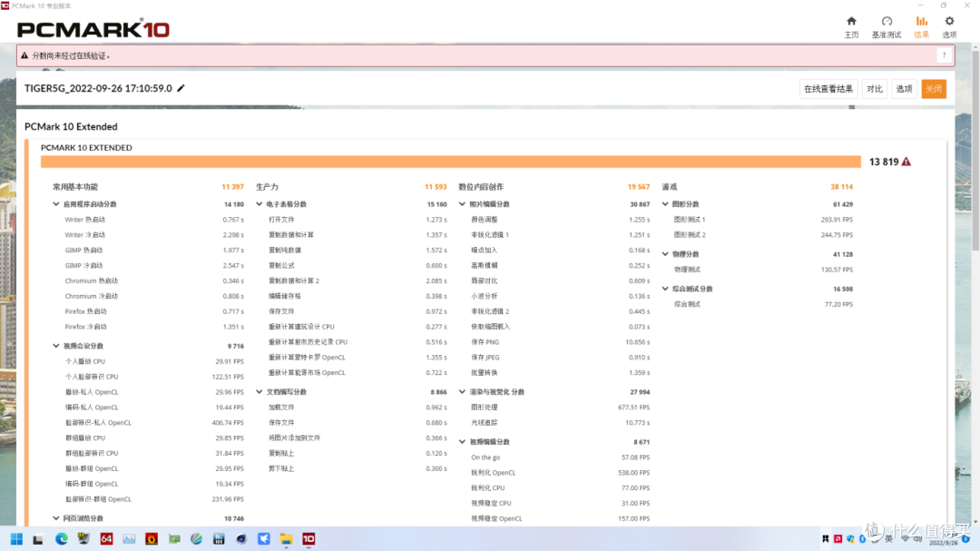This screenshot has height=551, width=980.
Task: Open the 选项 gear icon in top navigation
Action: click(949, 21)
